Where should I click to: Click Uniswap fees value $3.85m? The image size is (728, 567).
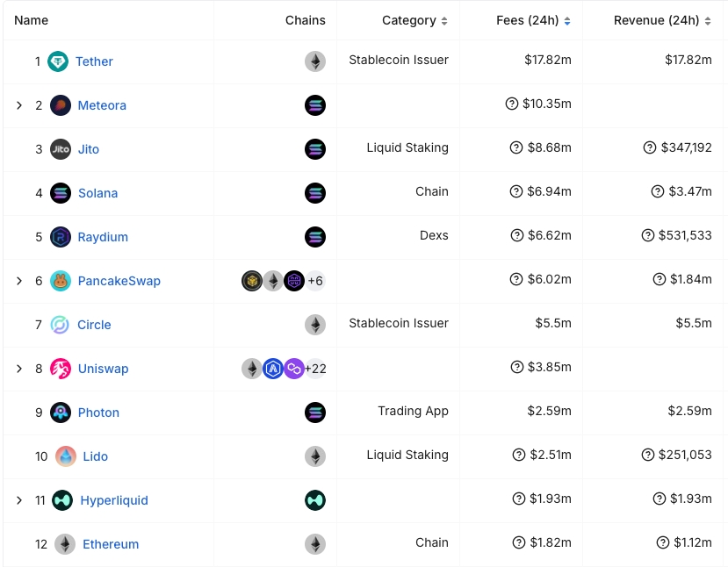[x=549, y=367]
